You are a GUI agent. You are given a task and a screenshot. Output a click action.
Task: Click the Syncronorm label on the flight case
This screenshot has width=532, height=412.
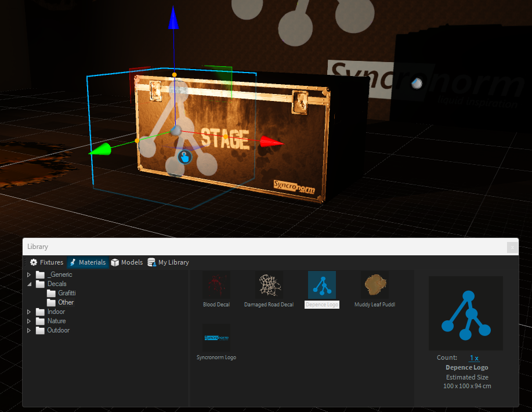click(x=294, y=187)
